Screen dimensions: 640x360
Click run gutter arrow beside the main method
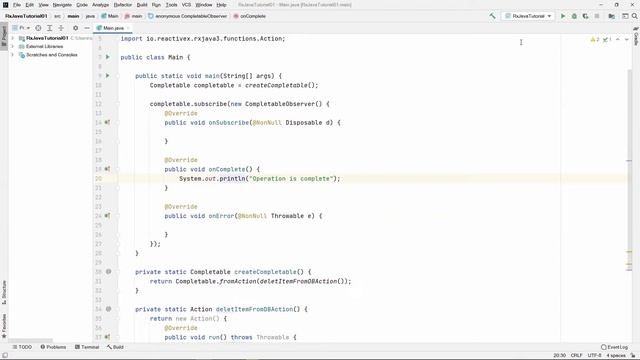coord(108,76)
